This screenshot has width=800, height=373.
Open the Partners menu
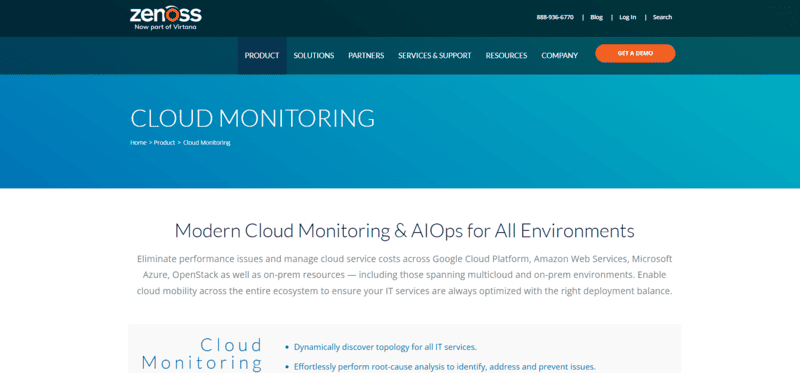(366, 56)
